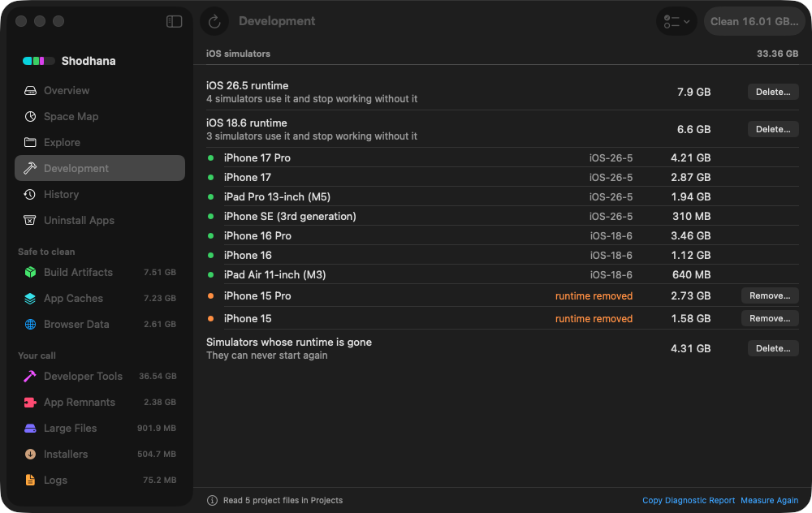Viewport: 812px width, 513px height.
Task: Click the Explore folder icon
Action: click(30, 142)
